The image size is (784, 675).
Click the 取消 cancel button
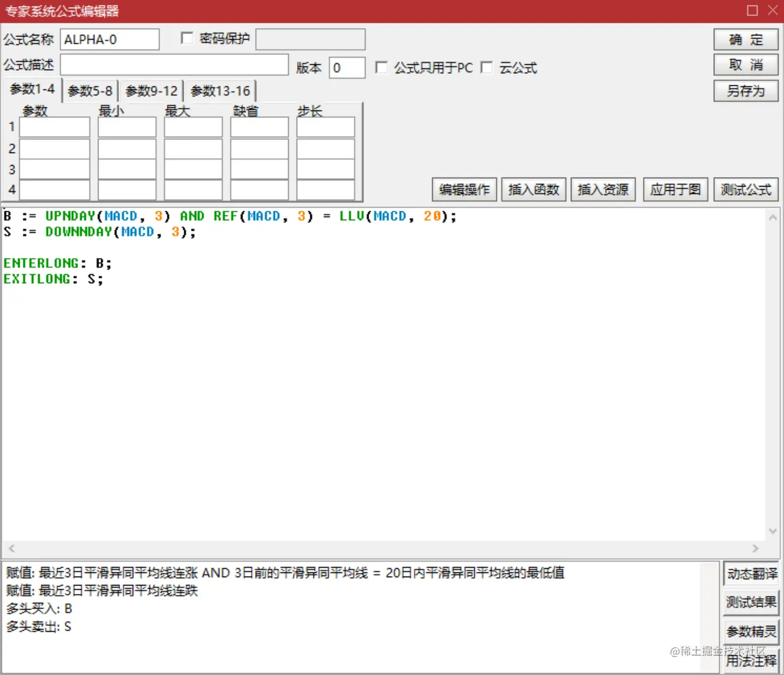(746, 65)
